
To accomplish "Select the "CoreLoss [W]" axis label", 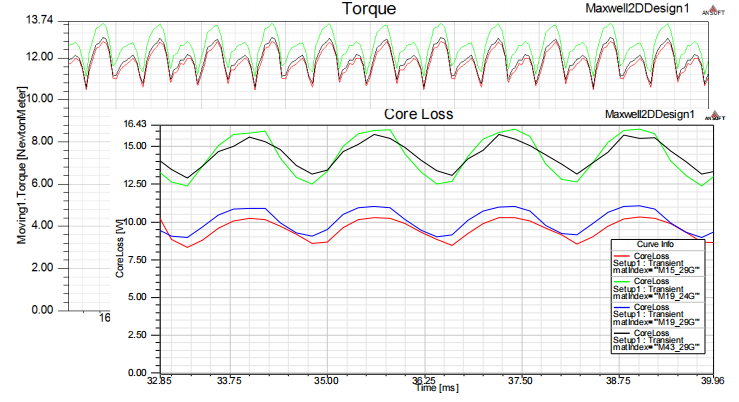I will (x=120, y=248).
